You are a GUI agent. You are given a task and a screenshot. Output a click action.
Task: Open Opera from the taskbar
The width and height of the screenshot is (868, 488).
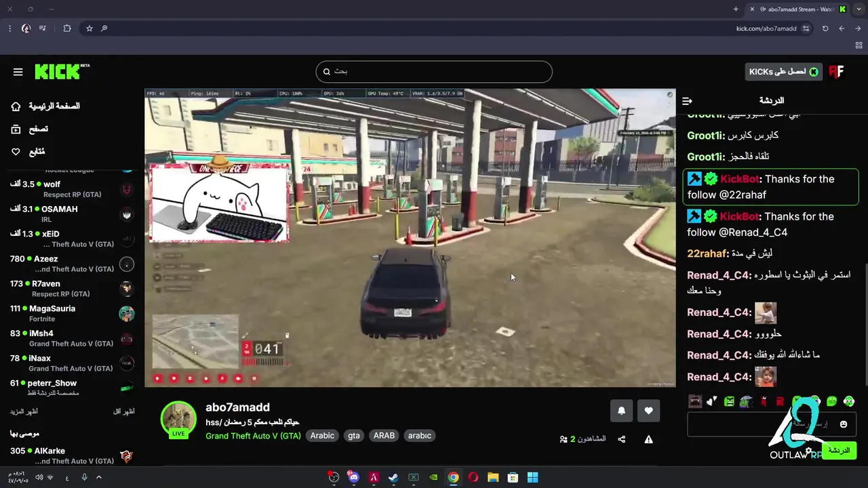coord(473,477)
